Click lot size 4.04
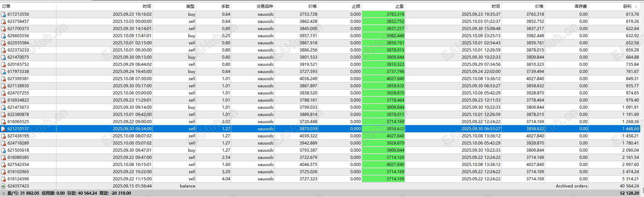Screen dimensions: 644x197 click(226, 179)
